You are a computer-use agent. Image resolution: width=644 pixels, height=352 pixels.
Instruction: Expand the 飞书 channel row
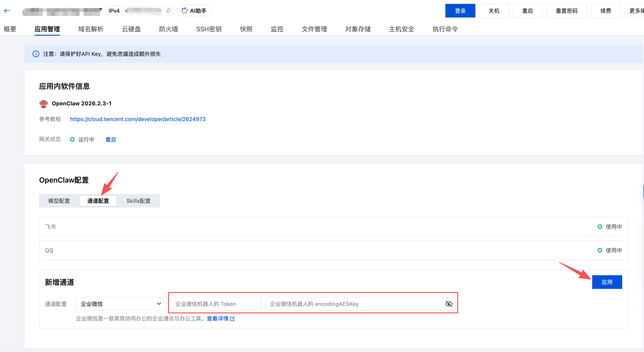[333, 227]
